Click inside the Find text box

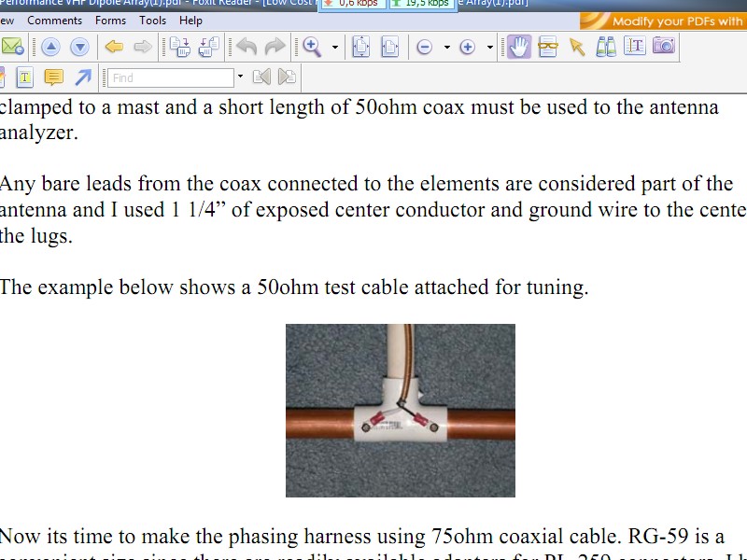pyautogui.click(x=171, y=77)
